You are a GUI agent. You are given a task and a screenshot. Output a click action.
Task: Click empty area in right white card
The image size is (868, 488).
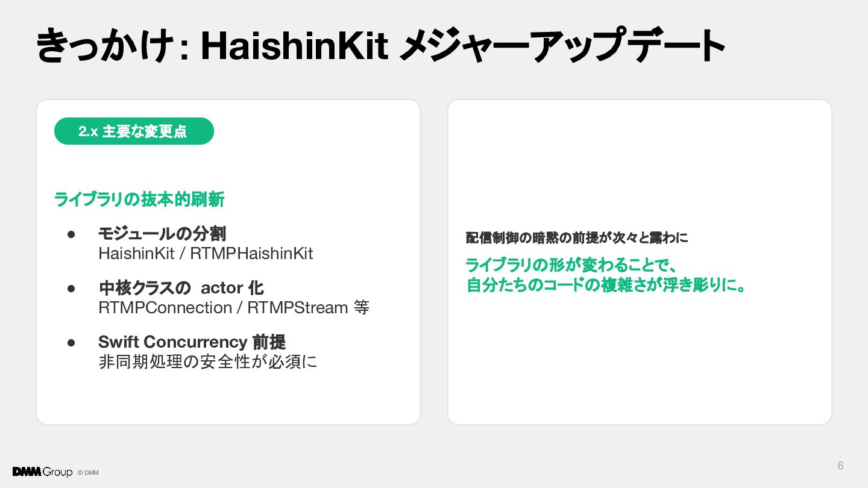(639, 361)
